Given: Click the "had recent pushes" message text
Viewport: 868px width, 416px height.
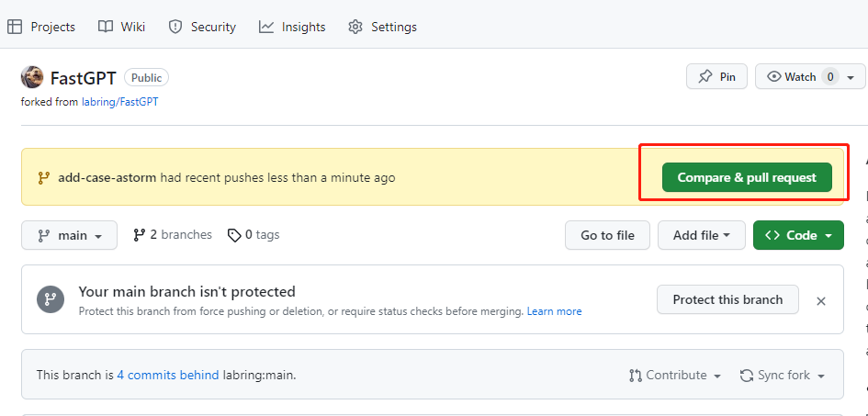Looking at the screenshot, I should 276,177.
